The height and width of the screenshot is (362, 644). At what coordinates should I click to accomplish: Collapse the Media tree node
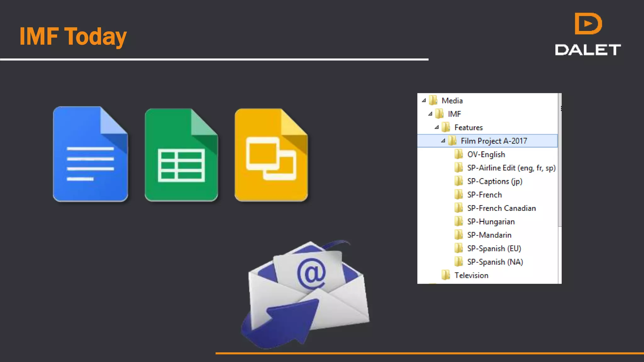tap(424, 101)
